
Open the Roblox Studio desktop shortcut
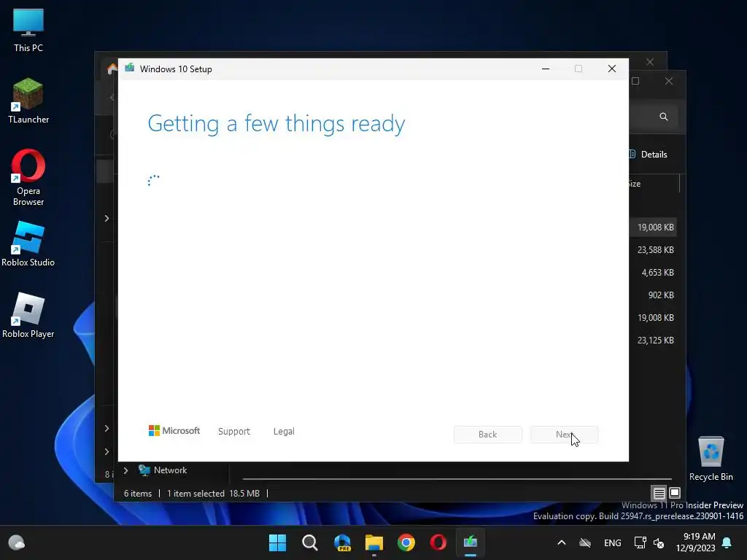click(x=28, y=244)
